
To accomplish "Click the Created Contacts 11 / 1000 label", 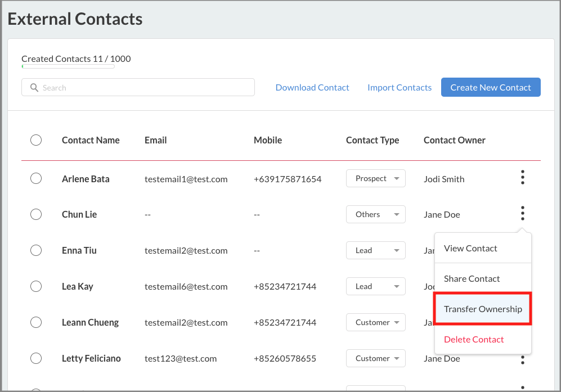I will point(76,58).
